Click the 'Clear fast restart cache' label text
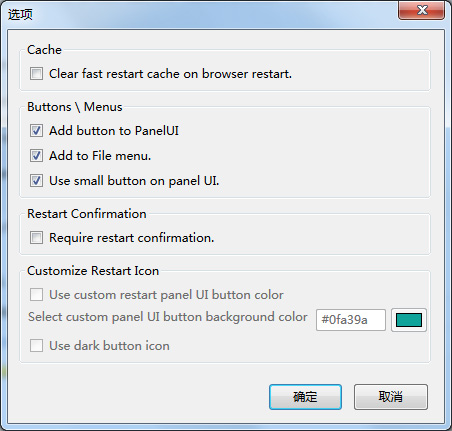 point(170,74)
